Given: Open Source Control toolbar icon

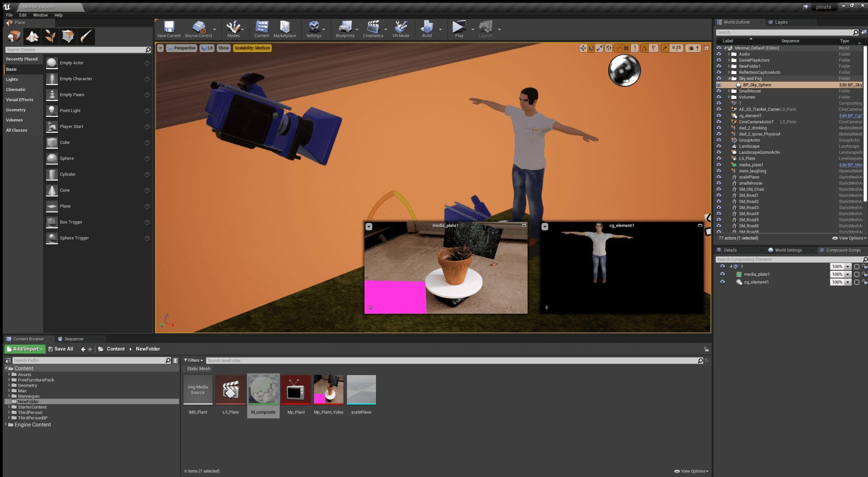Looking at the screenshot, I should [x=198, y=29].
